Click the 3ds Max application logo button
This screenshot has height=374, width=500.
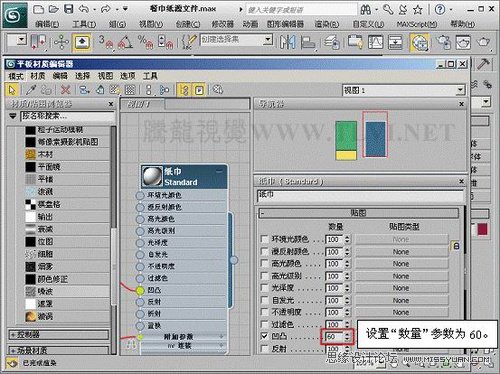[x=15, y=15]
